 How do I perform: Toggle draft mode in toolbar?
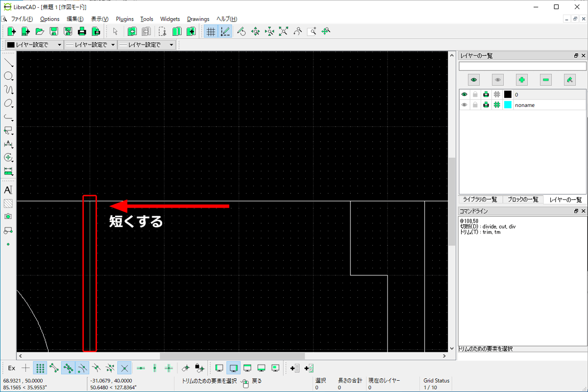[x=225, y=31]
